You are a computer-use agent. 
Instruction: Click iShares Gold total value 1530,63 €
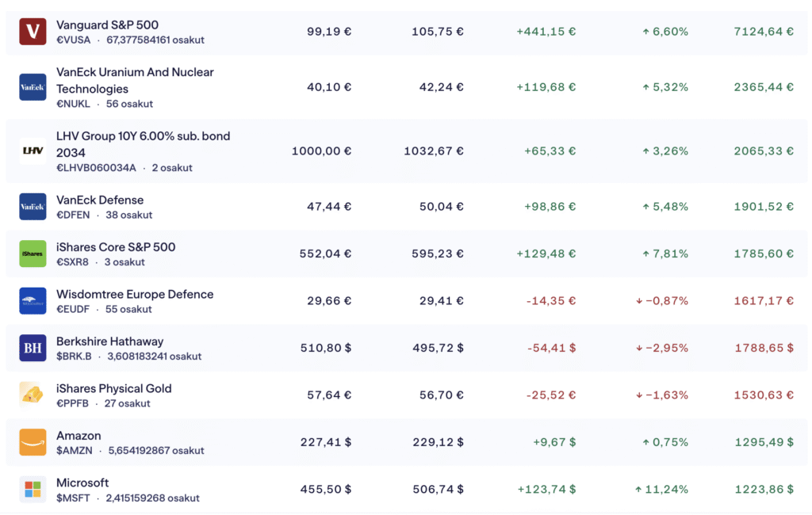tap(764, 395)
